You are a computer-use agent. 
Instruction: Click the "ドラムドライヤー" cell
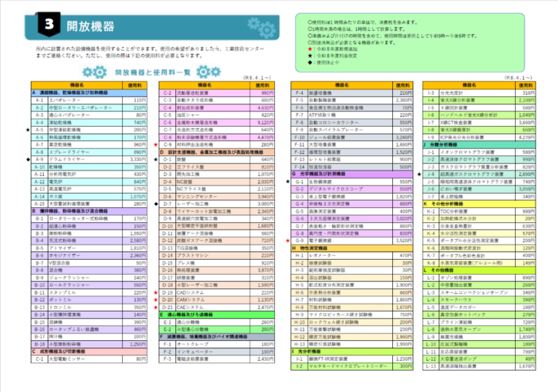[x=85, y=159]
